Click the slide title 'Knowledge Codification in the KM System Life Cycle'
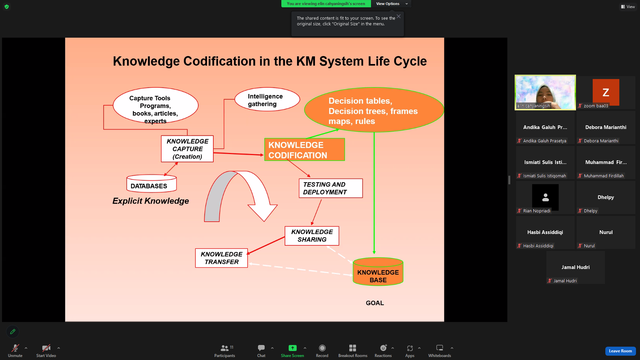640x360 pixels. tap(270, 61)
